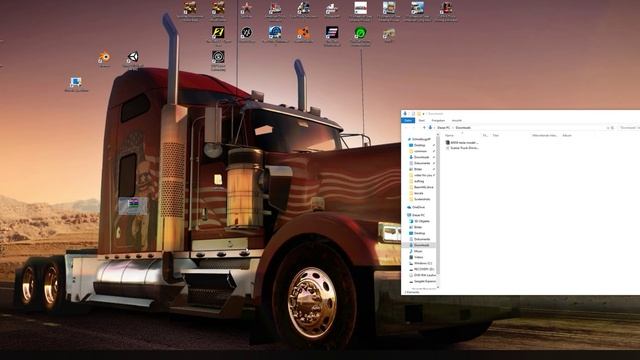640x360 pixels.
Task: Click the Downloads search field
Action: tap(629, 128)
